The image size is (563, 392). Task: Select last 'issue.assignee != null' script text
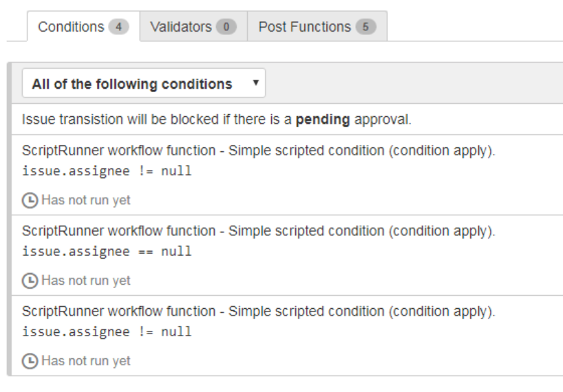[107, 331]
